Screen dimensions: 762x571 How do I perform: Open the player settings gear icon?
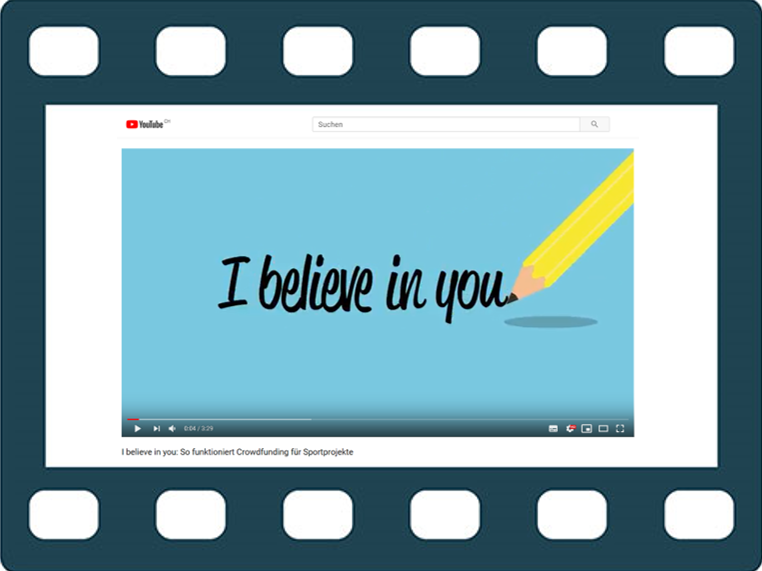coord(571,428)
